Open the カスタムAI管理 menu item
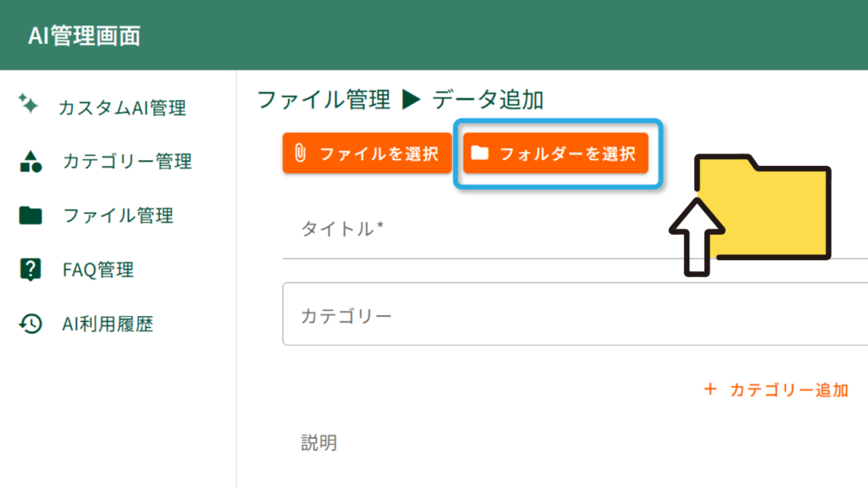The height and width of the screenshot is (488, 868). [x=122, y=108]
